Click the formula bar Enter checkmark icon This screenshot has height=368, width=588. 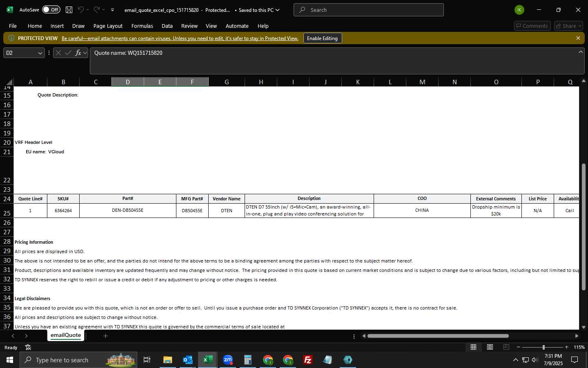[68, 53]
